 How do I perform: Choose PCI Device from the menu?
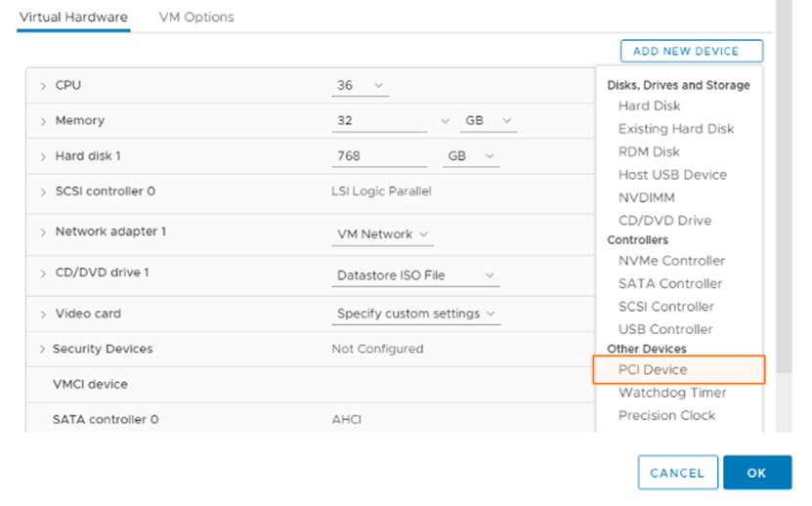(653, 369)
